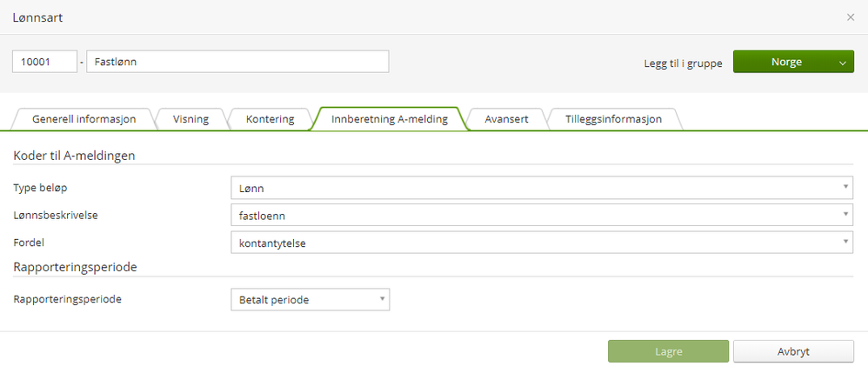
Task: Open the Fordel dropdown
Action: tap(539, 243)
